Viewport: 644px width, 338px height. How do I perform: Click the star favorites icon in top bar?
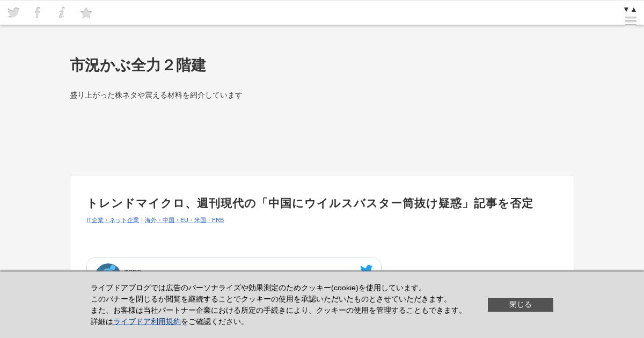click(x=86, y=13)
